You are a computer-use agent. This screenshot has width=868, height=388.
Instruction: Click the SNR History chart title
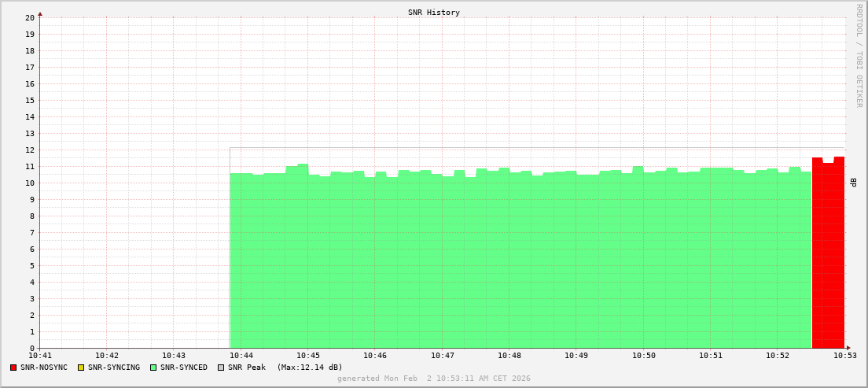[x=434, y=13]
